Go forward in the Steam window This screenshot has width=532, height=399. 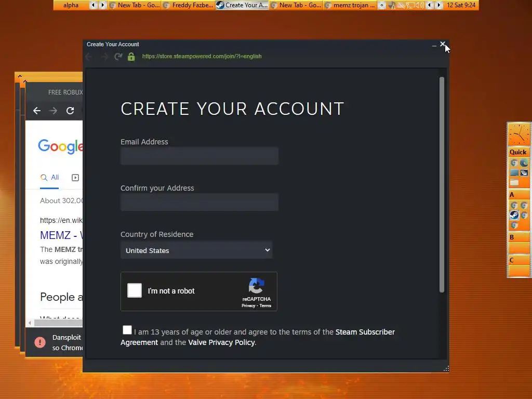(104, 57)
